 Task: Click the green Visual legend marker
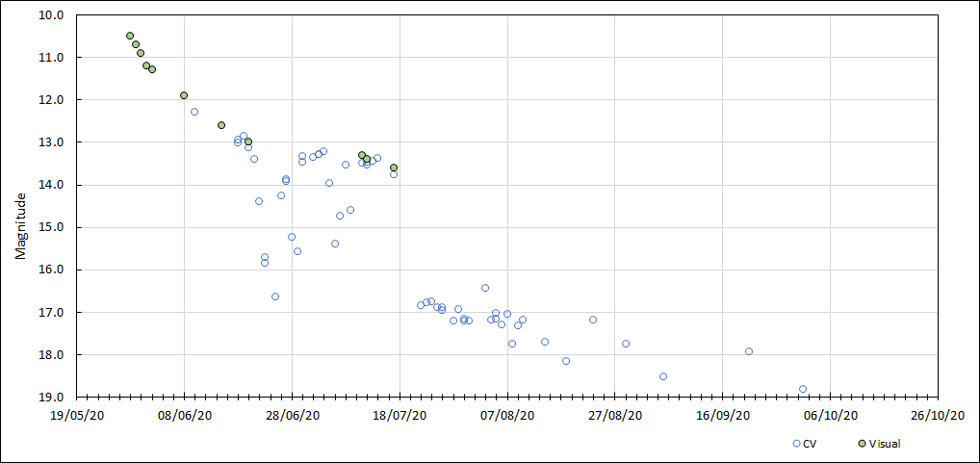863,443
